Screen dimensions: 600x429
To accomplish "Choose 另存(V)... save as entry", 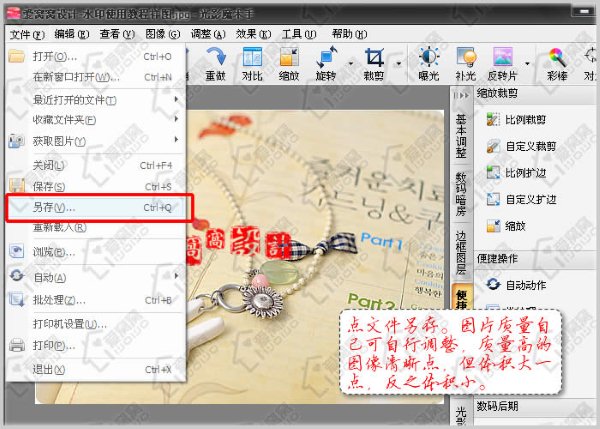I will pos(96,207).
